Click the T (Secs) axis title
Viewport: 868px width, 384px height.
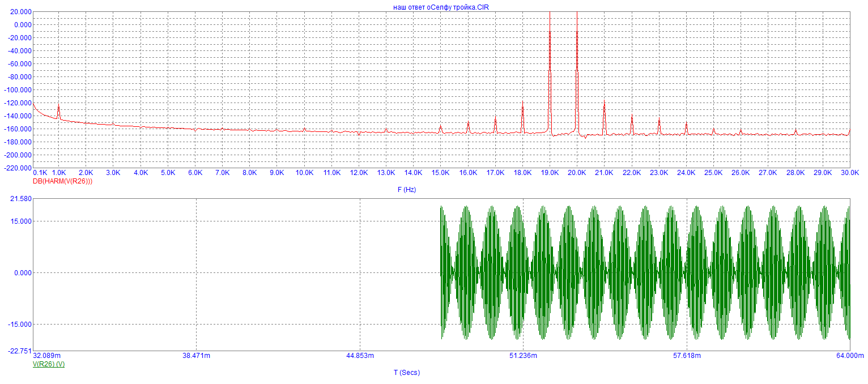[407, 372]
